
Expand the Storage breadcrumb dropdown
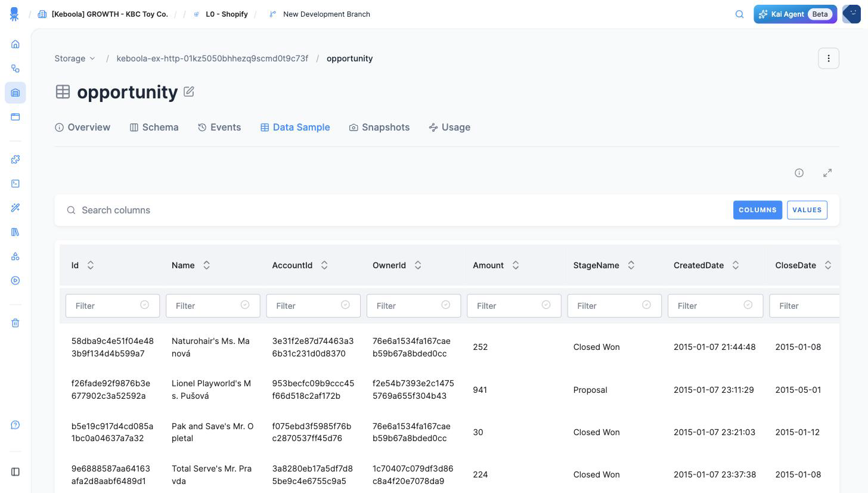point(75,58)
